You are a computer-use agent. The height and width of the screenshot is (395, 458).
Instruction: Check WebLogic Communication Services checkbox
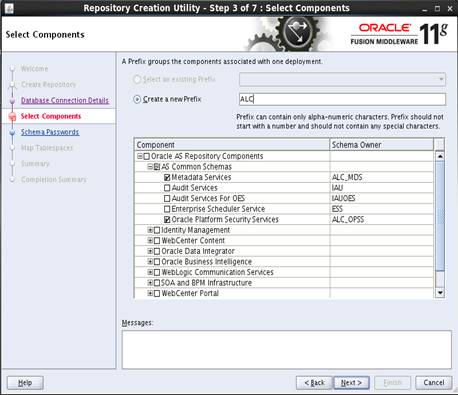[157, 272]
